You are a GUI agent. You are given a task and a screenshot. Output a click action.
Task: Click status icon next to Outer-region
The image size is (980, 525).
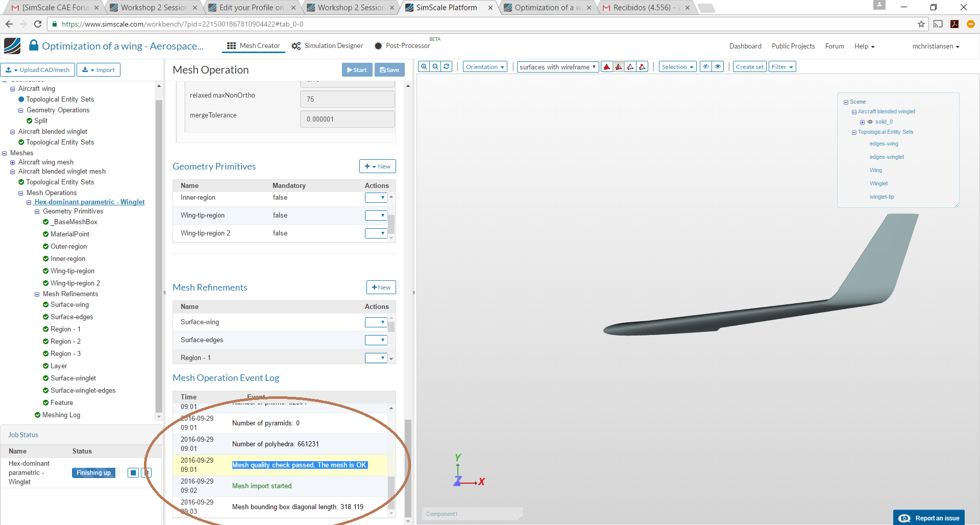46,247
